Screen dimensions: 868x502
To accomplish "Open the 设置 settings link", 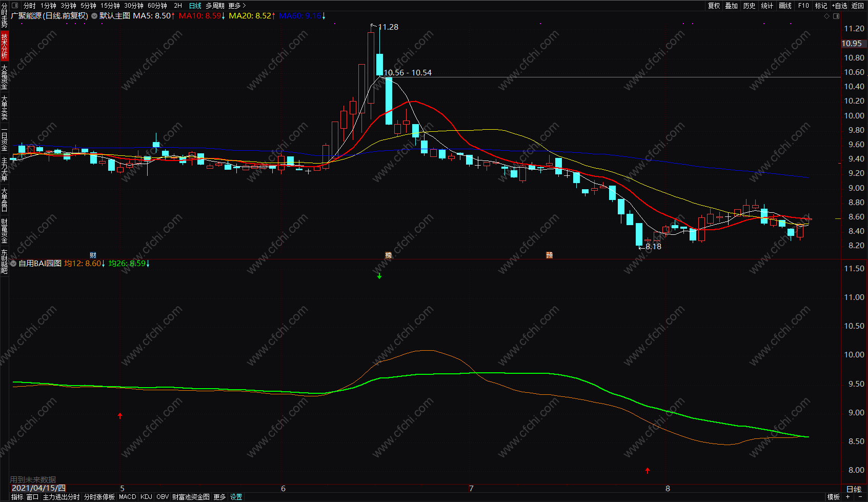I will (x=236, y=497).
